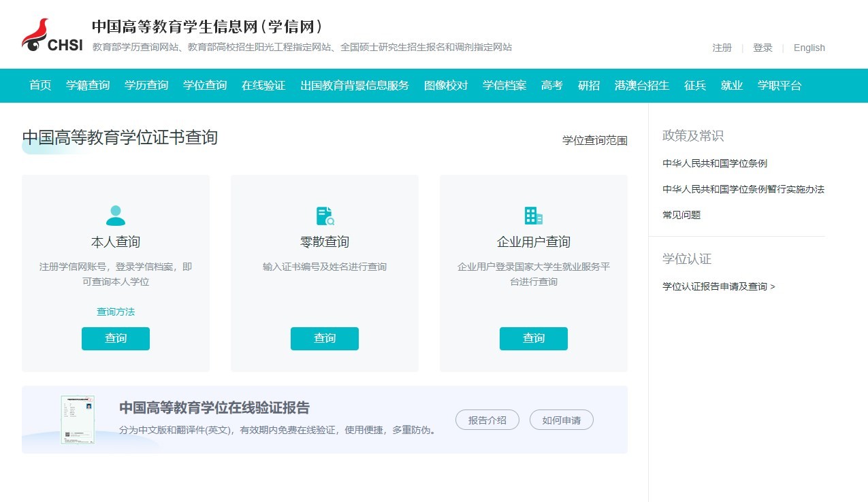Image resolution: width=868 pixels, height=502 pixels.
Task: Click 查询 button under 零散查询
Action: pyautogui.click(x=325, y=339)
